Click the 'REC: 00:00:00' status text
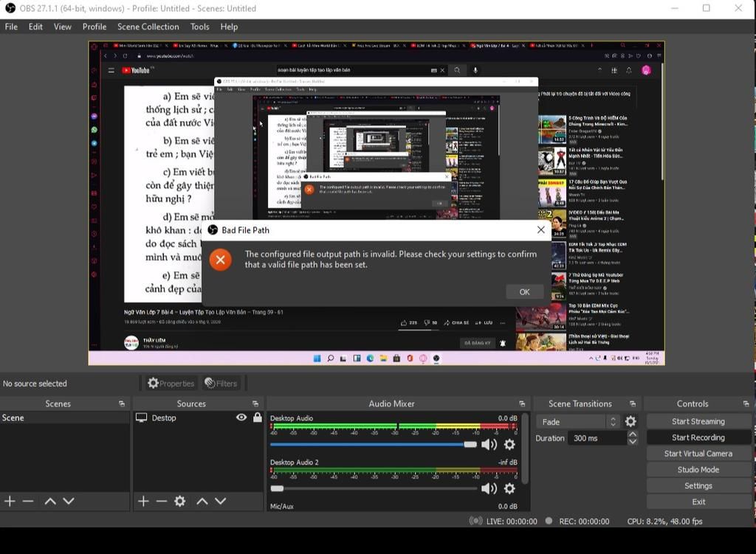The width and height of the screenshot is (756, 554). 584,522
